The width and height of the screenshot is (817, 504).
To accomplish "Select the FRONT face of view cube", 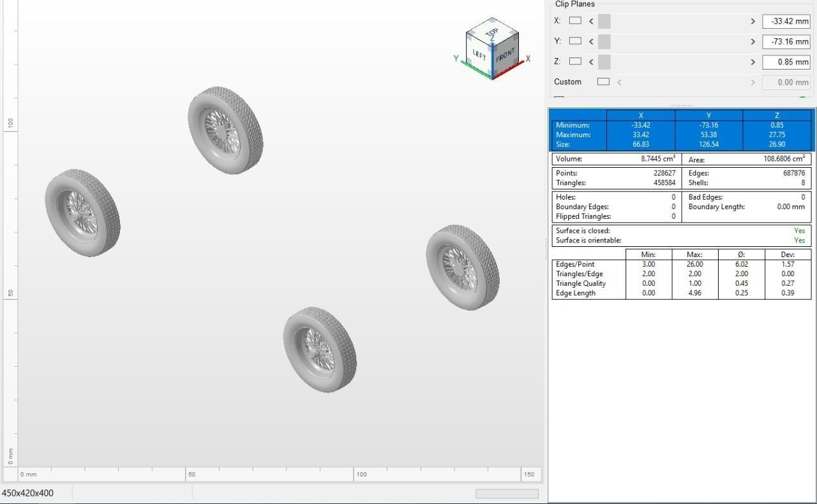I will click(x=505, y=55).
